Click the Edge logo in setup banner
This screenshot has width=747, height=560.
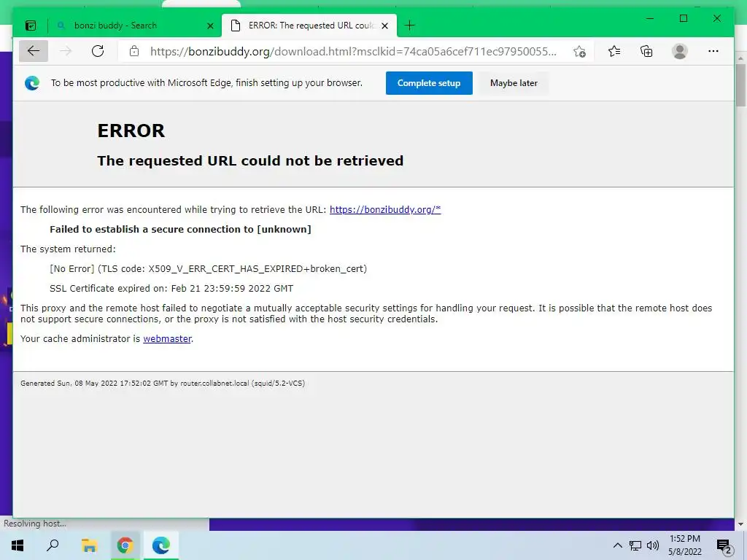pos(32,83)
